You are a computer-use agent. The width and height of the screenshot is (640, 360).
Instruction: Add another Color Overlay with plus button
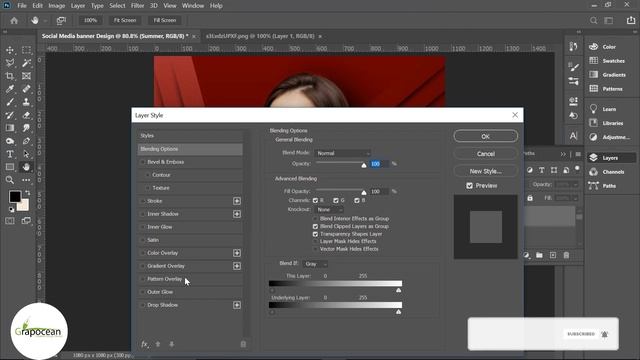[x=237, y=253]
